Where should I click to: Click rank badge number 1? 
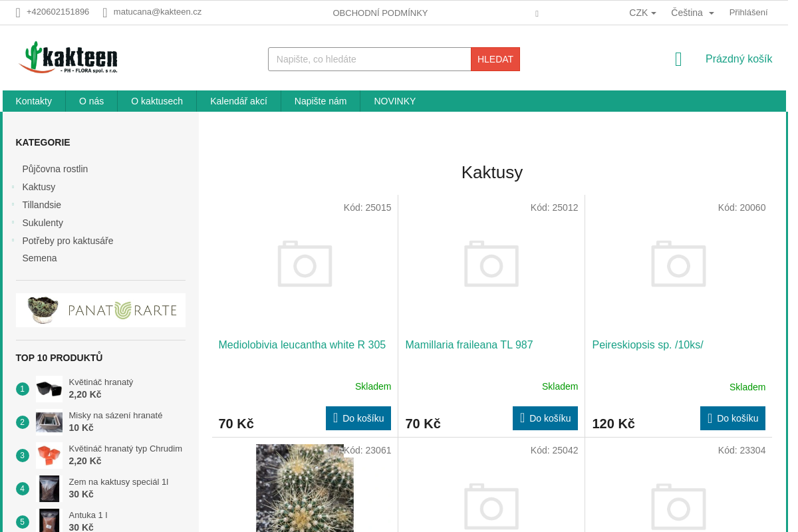[23, 389]
